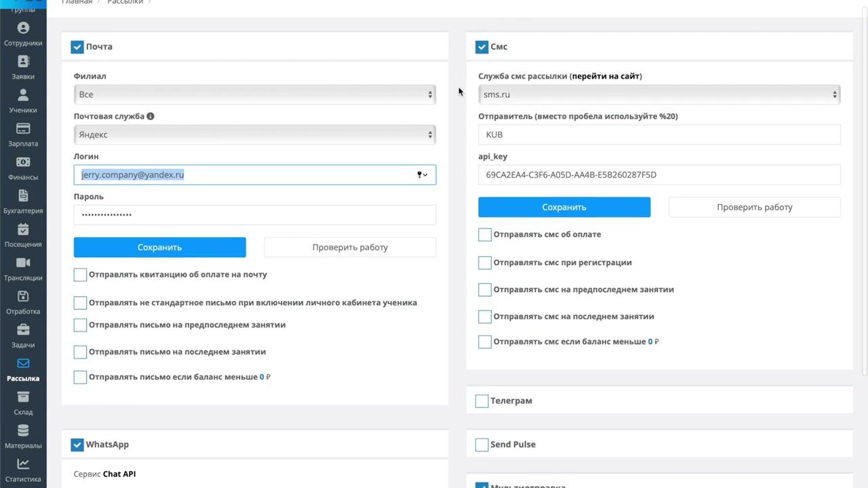868x488 pixels.
Task: Open the sms service dropdown showing sms.ru
Action: point(659,94)
